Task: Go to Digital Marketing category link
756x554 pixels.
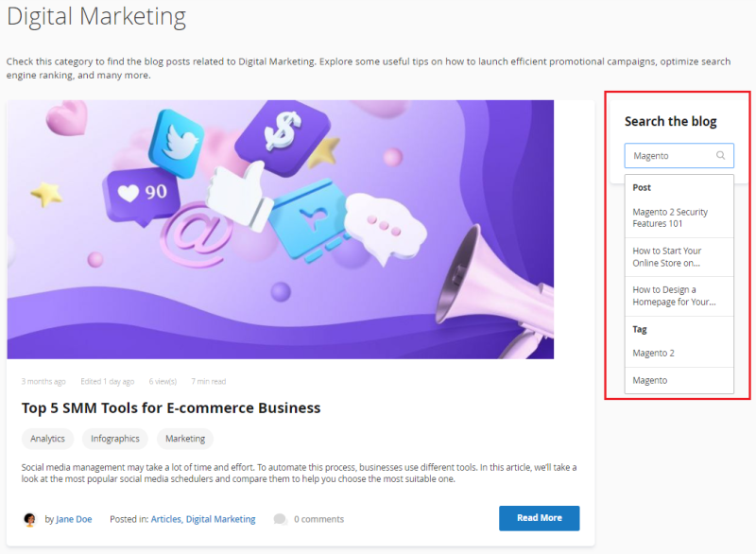Action: (x=220, y=519)
